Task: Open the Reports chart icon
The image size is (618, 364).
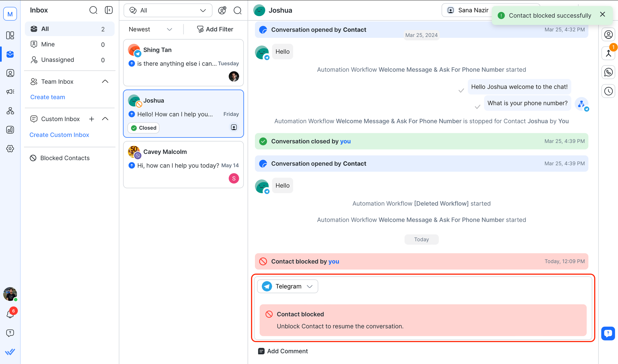Action: click(10, 130)
